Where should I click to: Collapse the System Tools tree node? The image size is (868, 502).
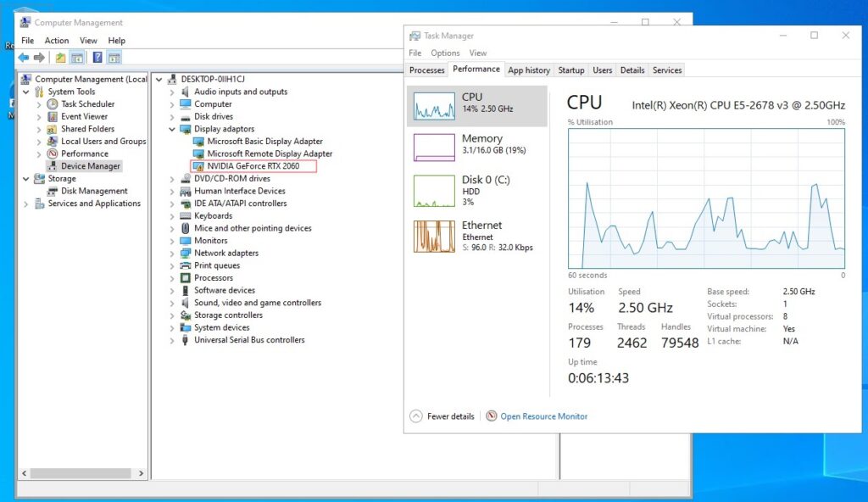[x=26, y=92]
